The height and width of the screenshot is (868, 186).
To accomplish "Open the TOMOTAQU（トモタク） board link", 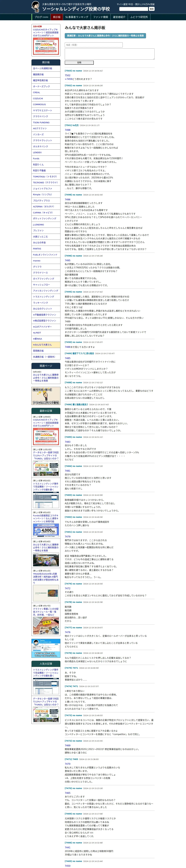I will tap(46, 176).
